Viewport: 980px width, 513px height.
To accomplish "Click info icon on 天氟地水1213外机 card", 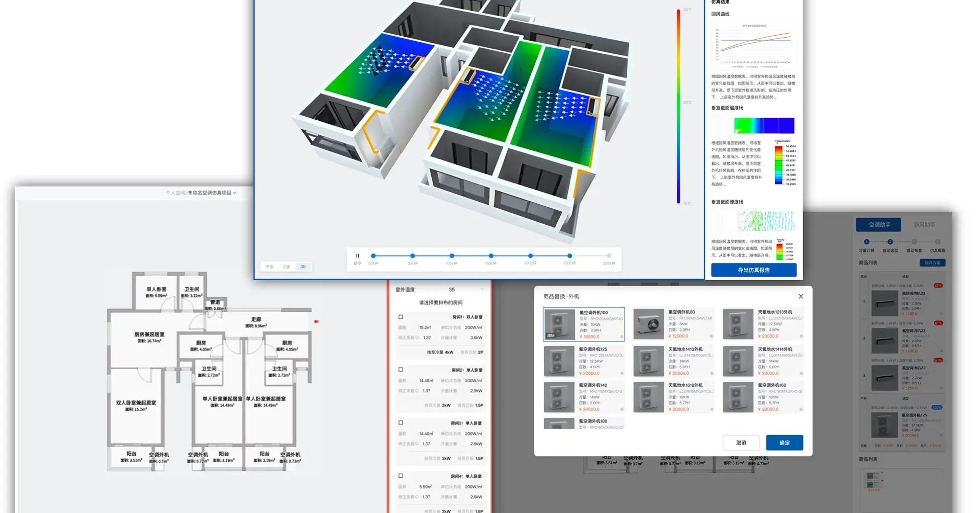I will [801, 336].
